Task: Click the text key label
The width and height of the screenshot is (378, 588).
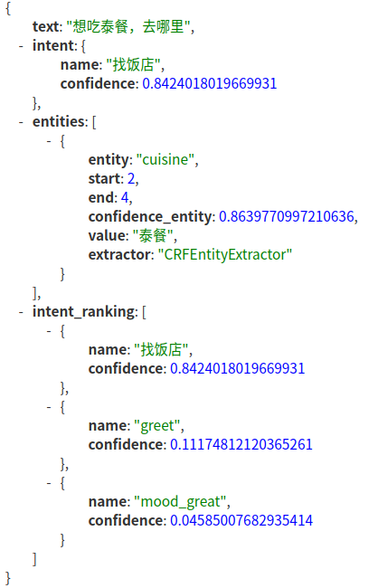Action: pos(46,26)
